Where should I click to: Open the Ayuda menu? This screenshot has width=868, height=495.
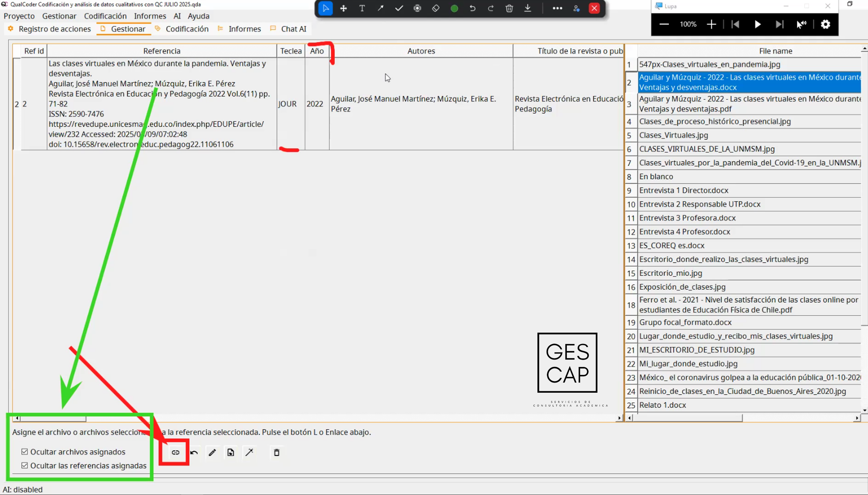pyautogui.click(x=198, y=16)
